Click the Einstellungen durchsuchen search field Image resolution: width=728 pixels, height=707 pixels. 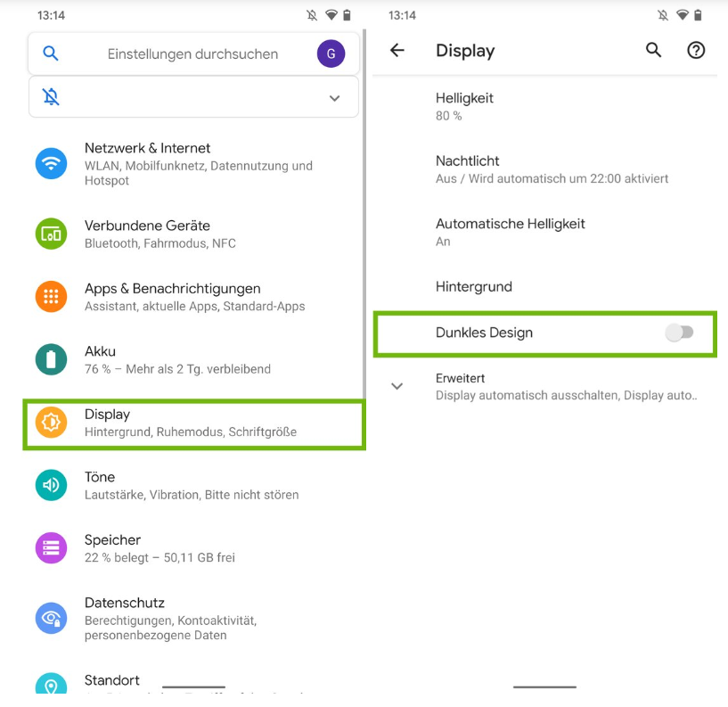pos(193,53)
